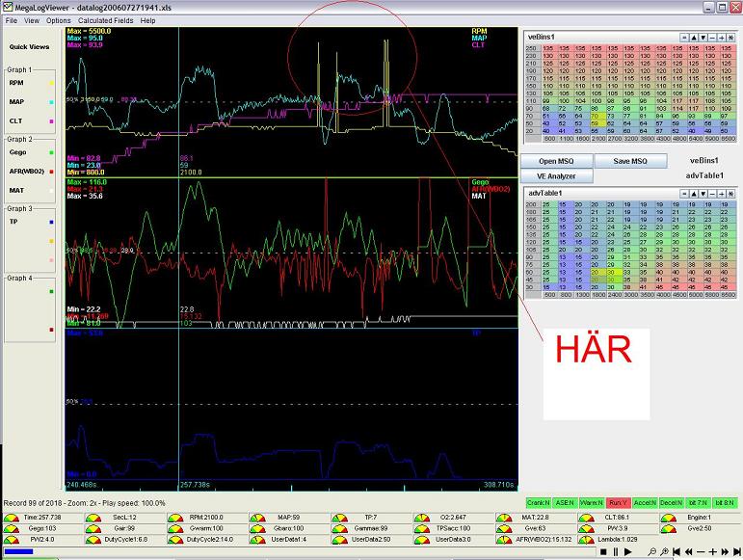Click the gauge icon beside Time:257.738
The height and width of the screenshot is (560, 743).
click(12, 518)
